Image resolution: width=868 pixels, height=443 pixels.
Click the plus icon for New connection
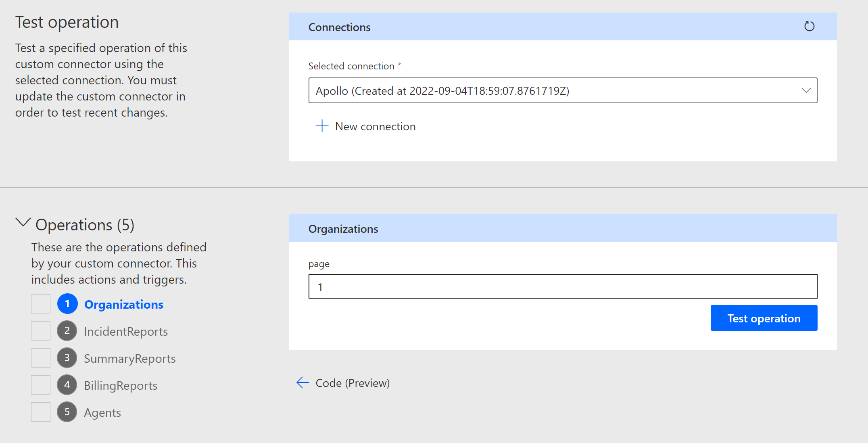(322, 126)
